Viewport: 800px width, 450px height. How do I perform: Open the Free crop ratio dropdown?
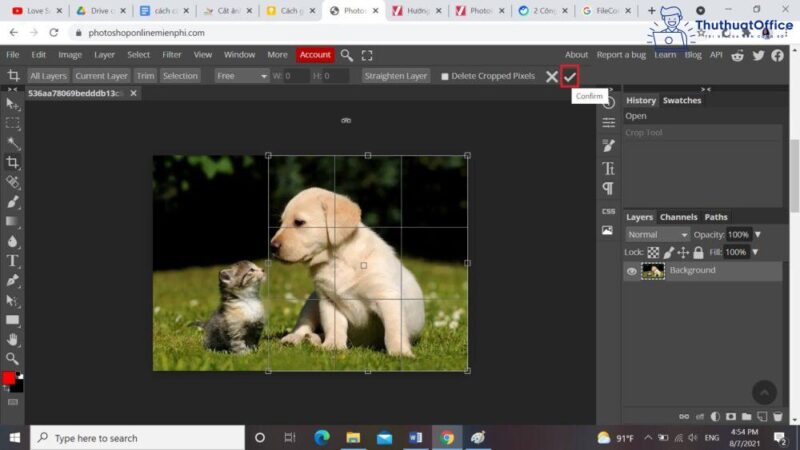coord(241,76)
